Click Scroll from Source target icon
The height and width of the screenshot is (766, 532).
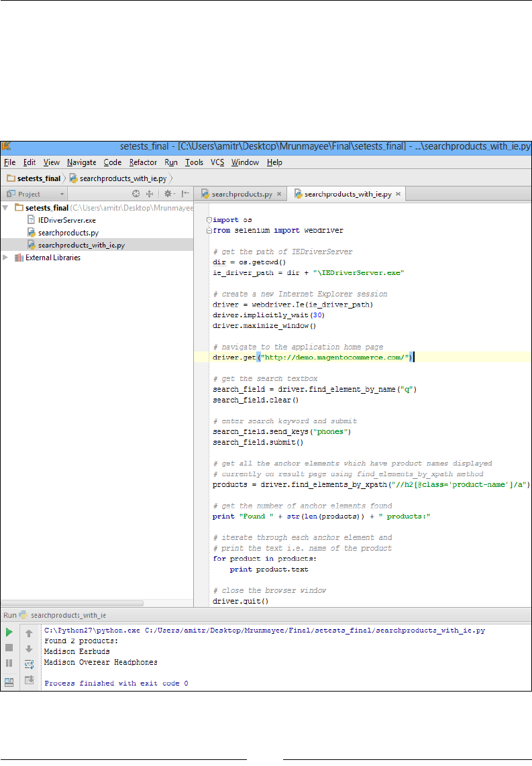[136, 194]
